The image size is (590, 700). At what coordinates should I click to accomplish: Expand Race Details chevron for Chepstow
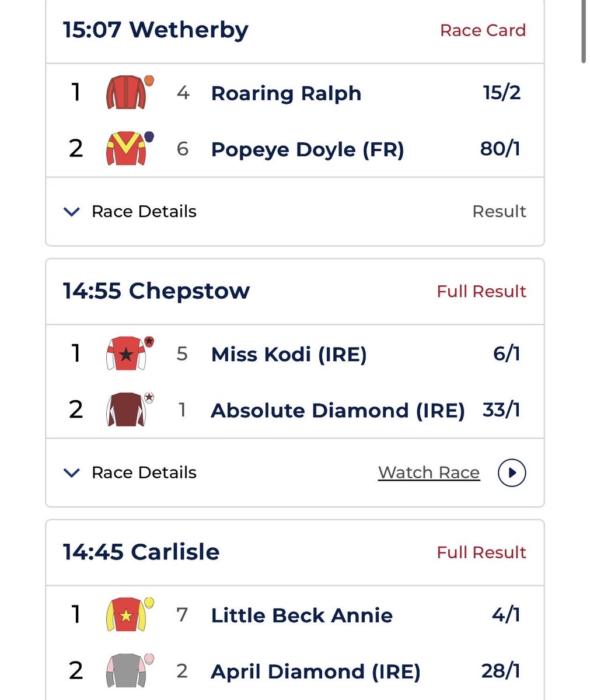71,473
